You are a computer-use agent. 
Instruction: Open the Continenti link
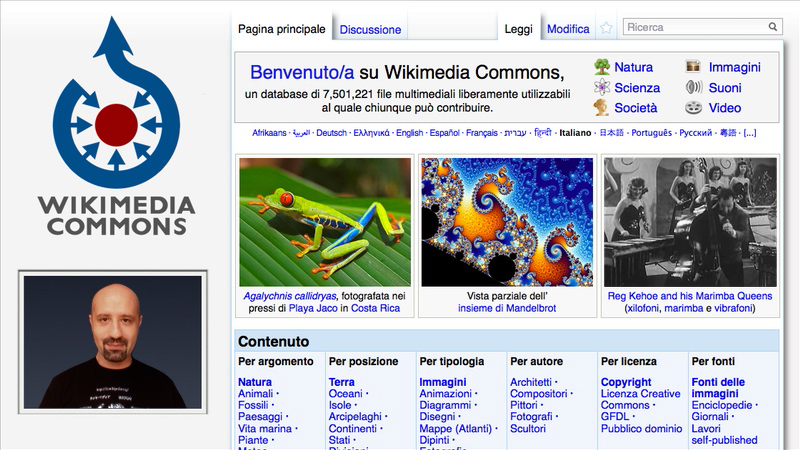click(x=353, y=429)
